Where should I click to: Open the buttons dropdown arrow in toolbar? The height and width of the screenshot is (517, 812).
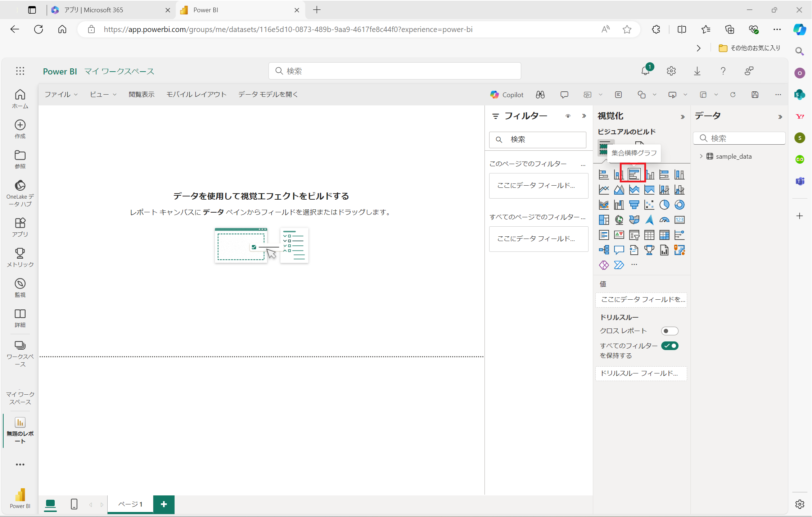pos(685,95)
